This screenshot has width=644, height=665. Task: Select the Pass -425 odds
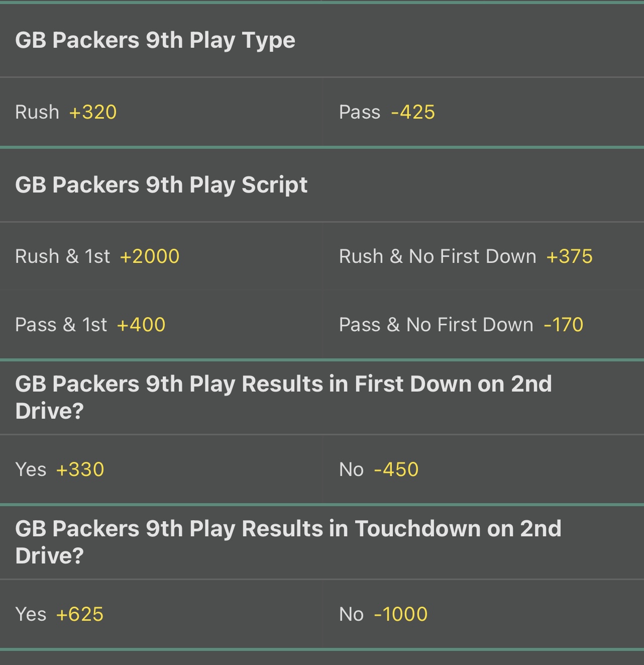pyautogui.click(x=482, y=112)
